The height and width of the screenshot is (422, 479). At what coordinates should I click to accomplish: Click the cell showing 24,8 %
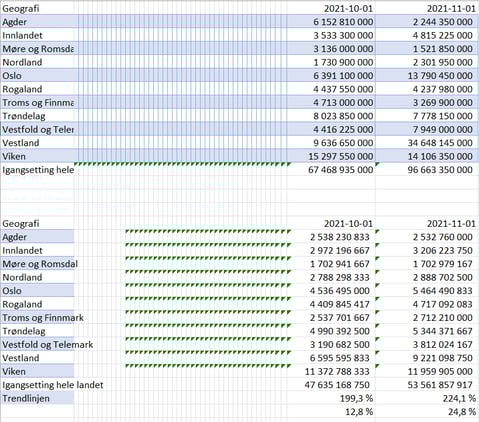462,412
